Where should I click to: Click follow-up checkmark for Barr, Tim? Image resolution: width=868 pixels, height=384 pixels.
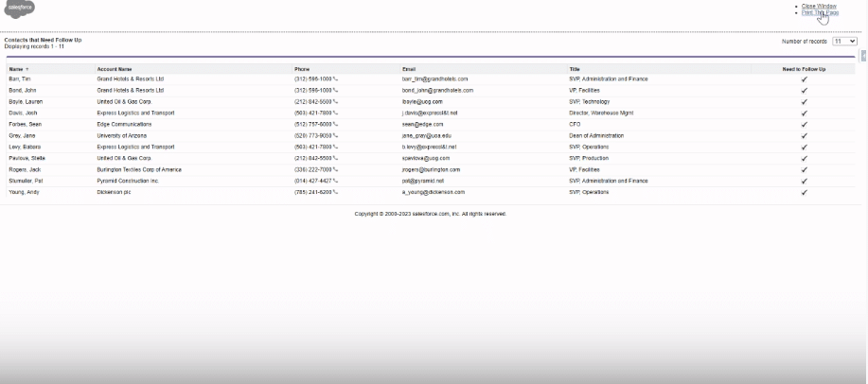point(804,79)
